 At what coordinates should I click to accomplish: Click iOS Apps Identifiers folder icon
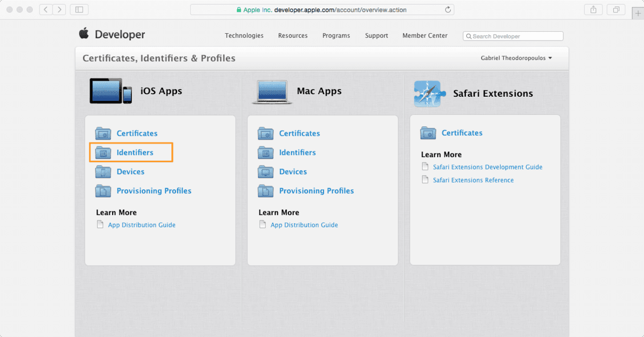point(103,152)
